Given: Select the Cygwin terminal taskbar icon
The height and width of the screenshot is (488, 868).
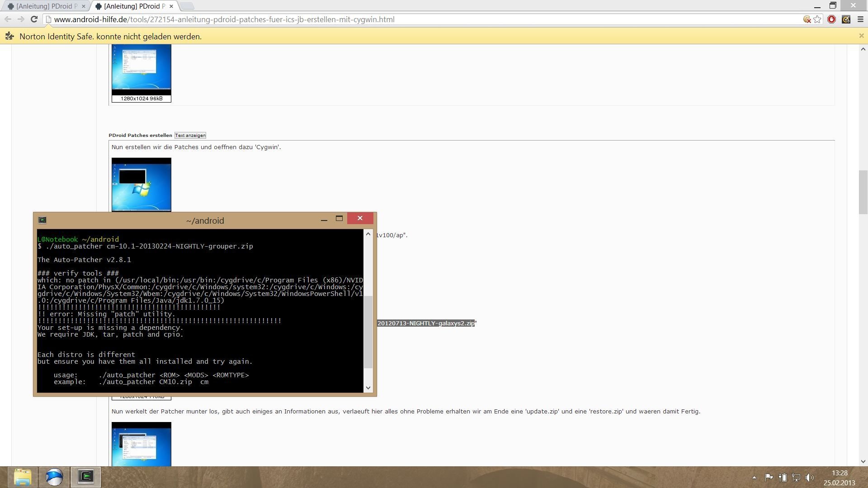Looking at the screenshot, I should click(x=86, y=477).
